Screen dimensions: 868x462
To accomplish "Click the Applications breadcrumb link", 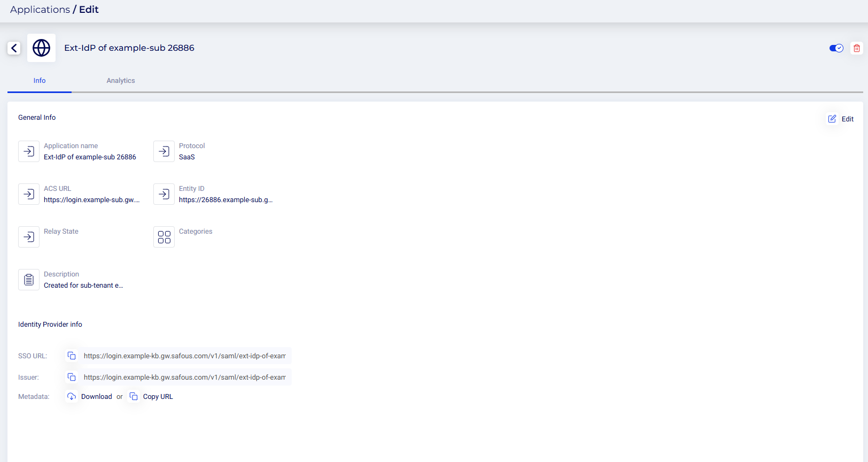I will [40, 10].
